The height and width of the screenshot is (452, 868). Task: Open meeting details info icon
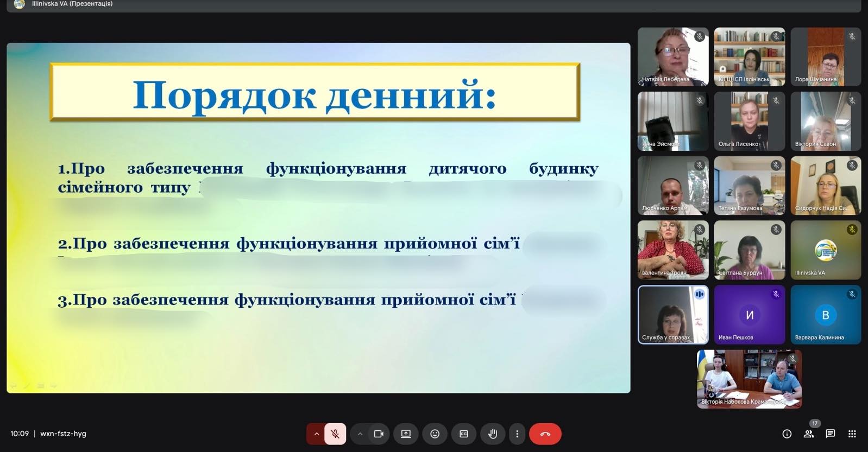787,434
